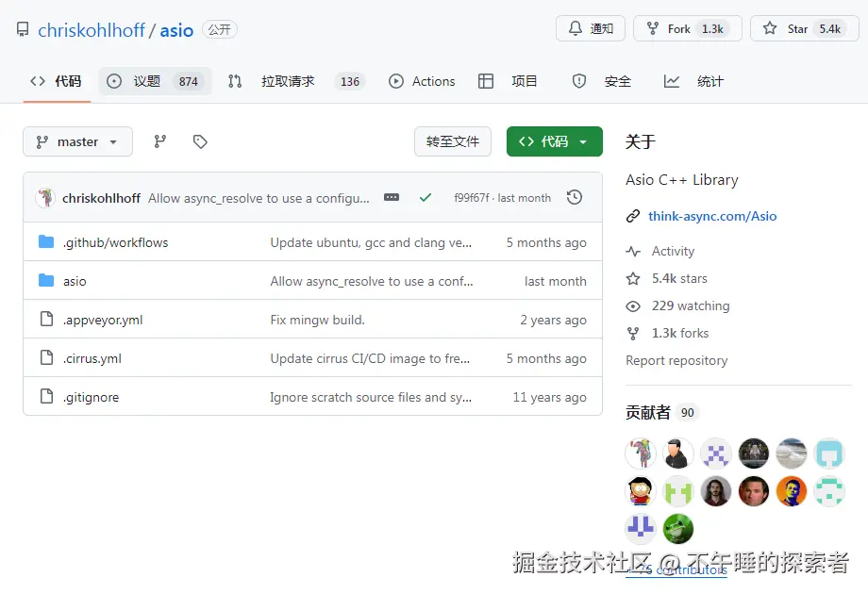
Task: Expand the full commit message ellipsis
Action: pos(392,197)
